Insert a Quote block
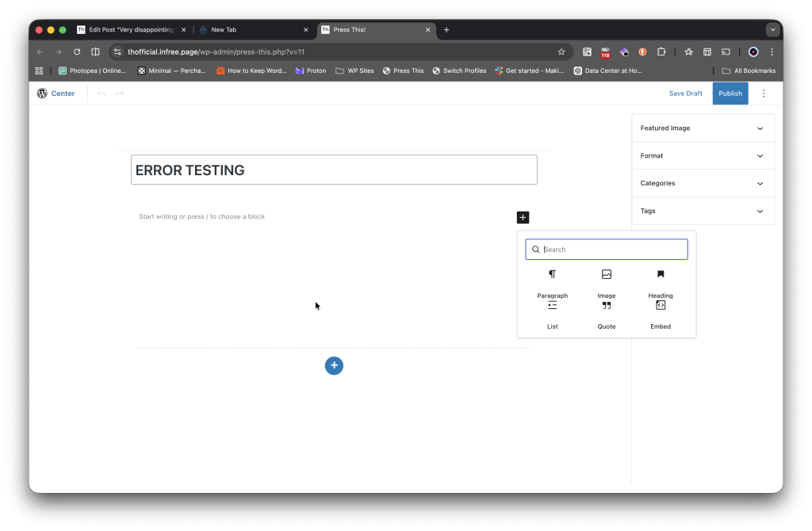The image size is (812, 531). 607,314
